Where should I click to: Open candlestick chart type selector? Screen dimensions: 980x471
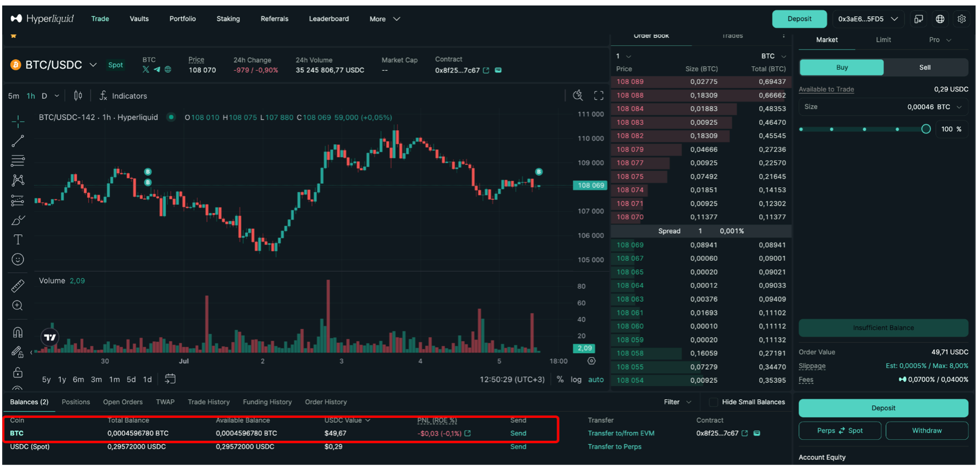78,96
